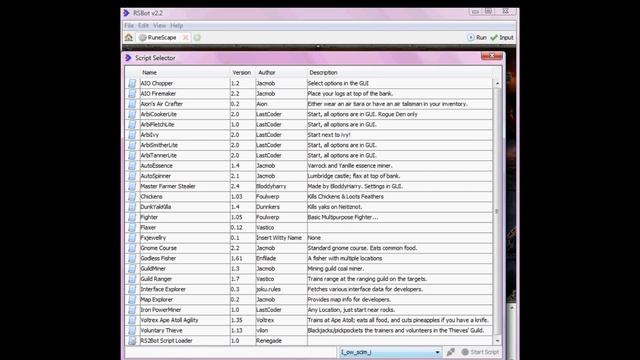Close the RuneScape tab with red X

tap(185, 38)
